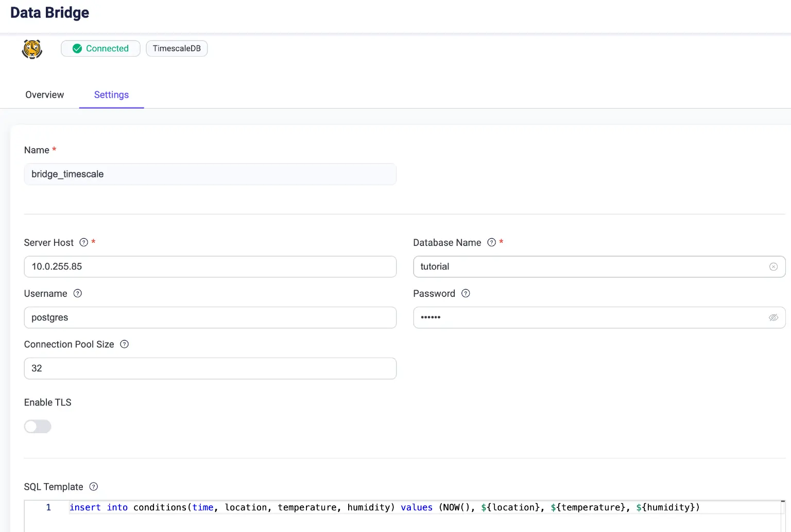This screenshot has width=791, height=532.
Task: Select the Settings tab
Action: click(x=111, y=95)
